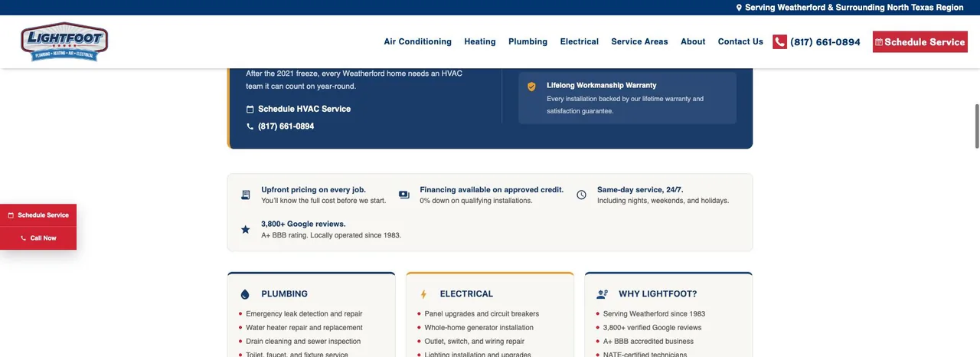Open the About menu
This screenshot has height=357, width=980.
(x=693, y=41)
